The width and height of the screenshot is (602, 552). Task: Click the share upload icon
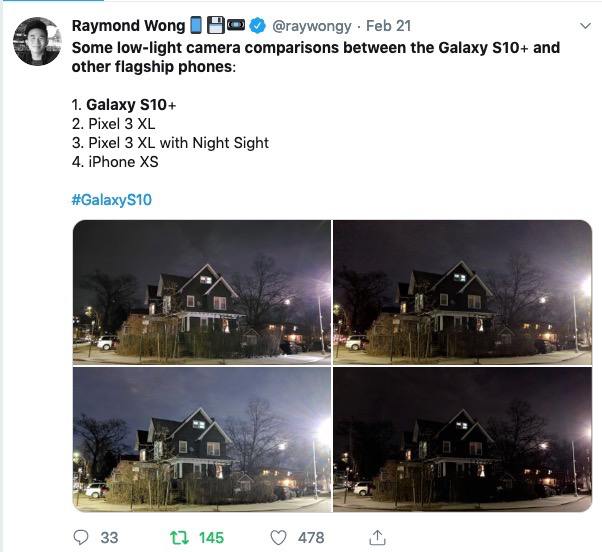pos(377,537)
